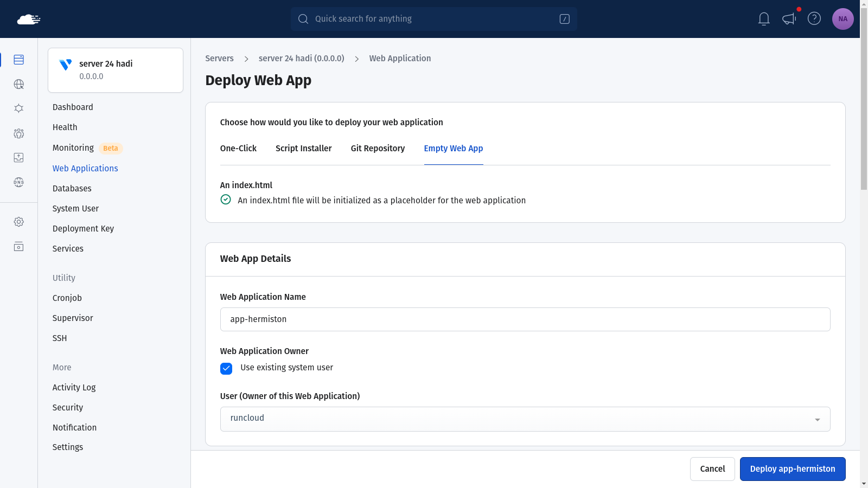Click the Deploy app-hermiston button
Image resolution: width=868 pixels, height=488 pixels.
pyautogui.click(x=792, y=469)
